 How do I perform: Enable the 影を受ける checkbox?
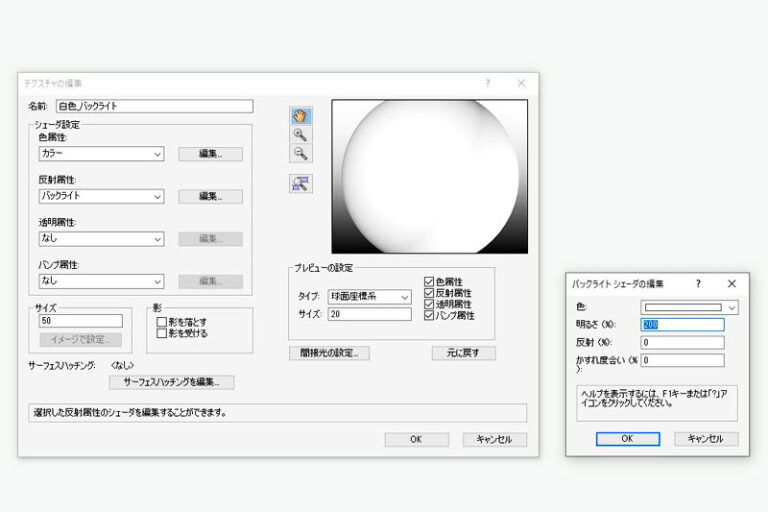[161, 333]
